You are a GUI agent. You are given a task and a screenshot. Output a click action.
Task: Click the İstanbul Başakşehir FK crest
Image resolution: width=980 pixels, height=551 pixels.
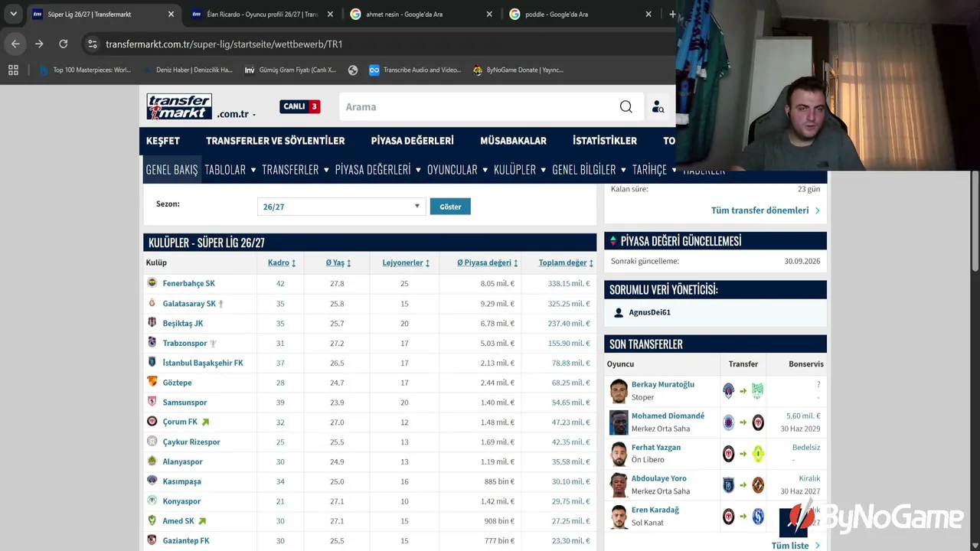click(x=152, y=363)
